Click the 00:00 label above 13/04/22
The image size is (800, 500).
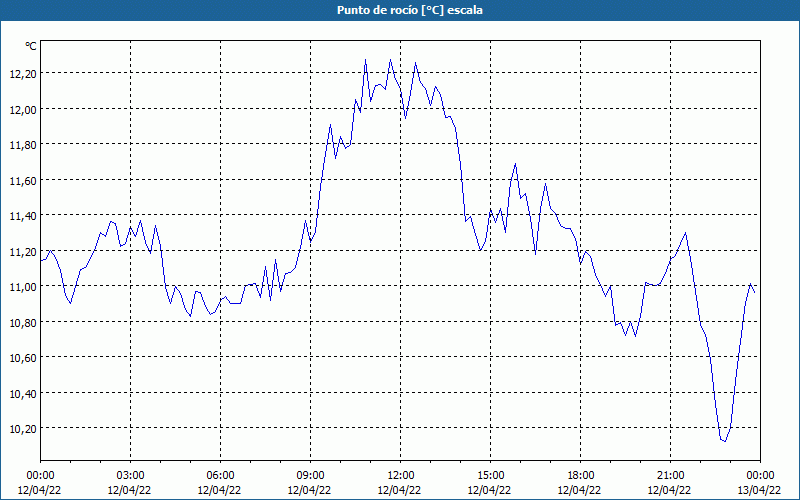(760, 476)
